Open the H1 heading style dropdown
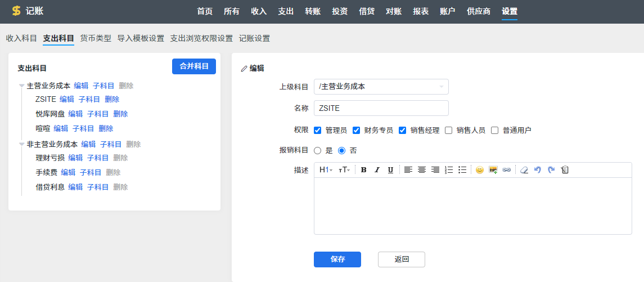The height and width of the screenshot is (282, 644). (326, 170)
